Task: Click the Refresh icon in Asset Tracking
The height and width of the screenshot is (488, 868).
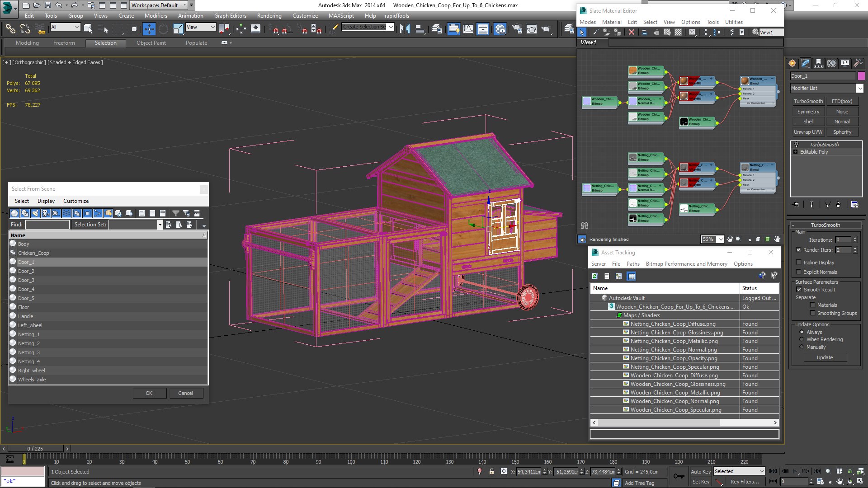Action: tap(595, 276)
